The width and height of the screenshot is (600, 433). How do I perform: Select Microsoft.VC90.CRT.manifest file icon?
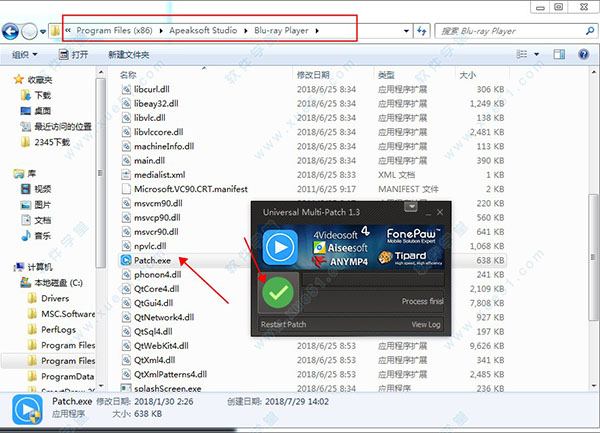[126, 189]
